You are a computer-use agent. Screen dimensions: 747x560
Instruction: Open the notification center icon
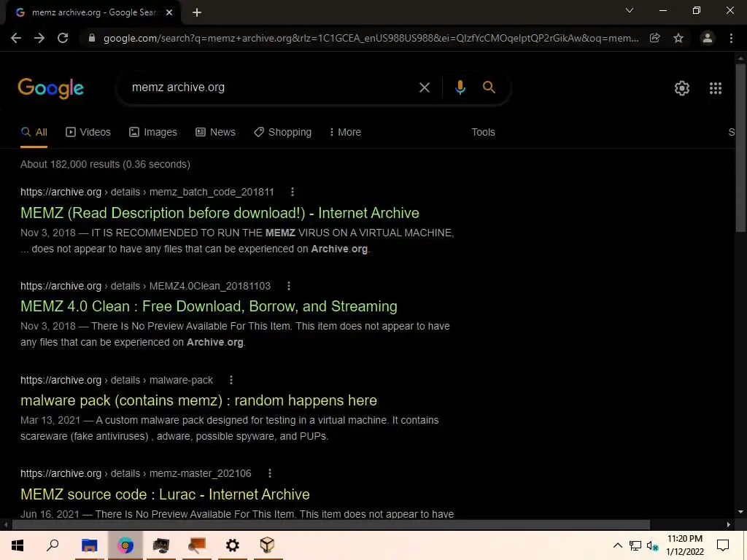click(x=723, y=545)
